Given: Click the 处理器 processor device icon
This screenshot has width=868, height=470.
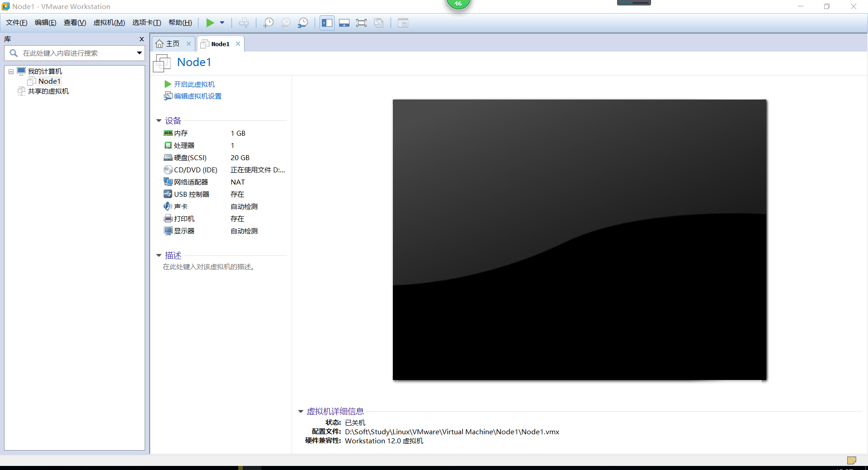Looking at the screenshot, I should pyautogui.click(x=168, y=145).
